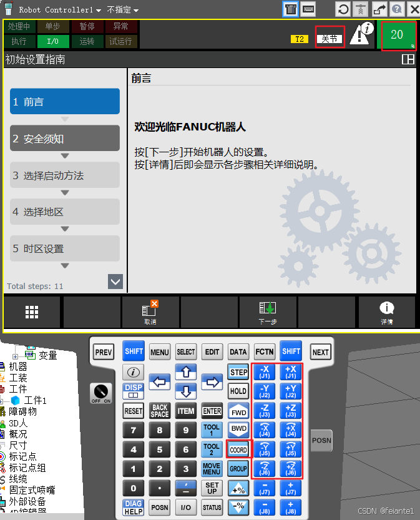Click the DISP display key
This screenshot has height=520, width=420.
(134, 391)
